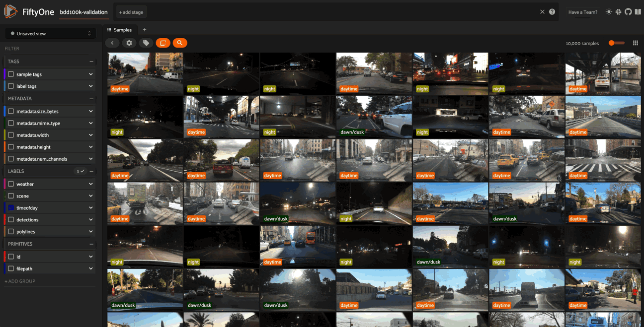Open the Slack community icon
644x327 pixels.
[x=619, y=12]
